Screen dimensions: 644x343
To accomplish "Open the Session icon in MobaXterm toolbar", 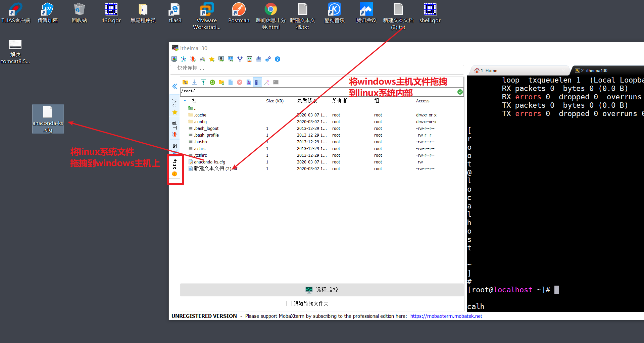I will pos(174,59).
